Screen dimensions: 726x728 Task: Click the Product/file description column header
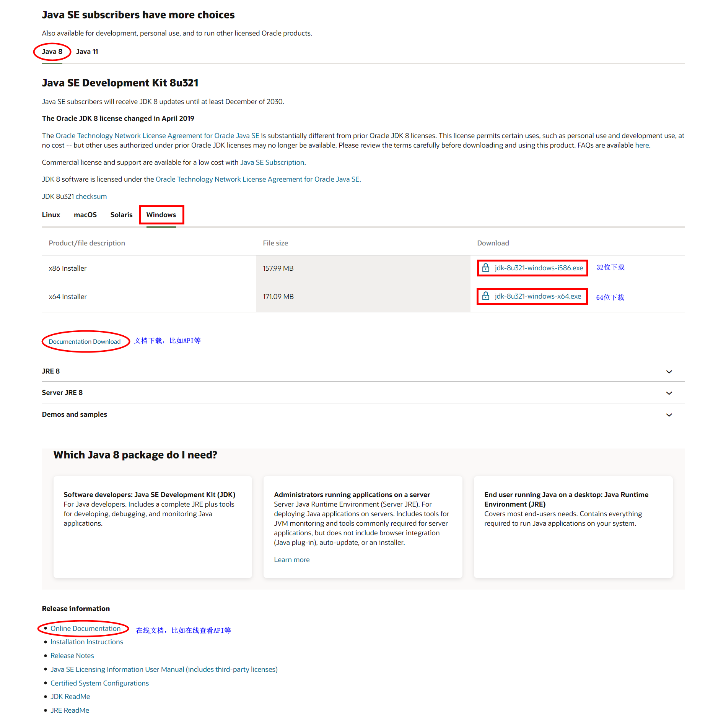point(87,243)
